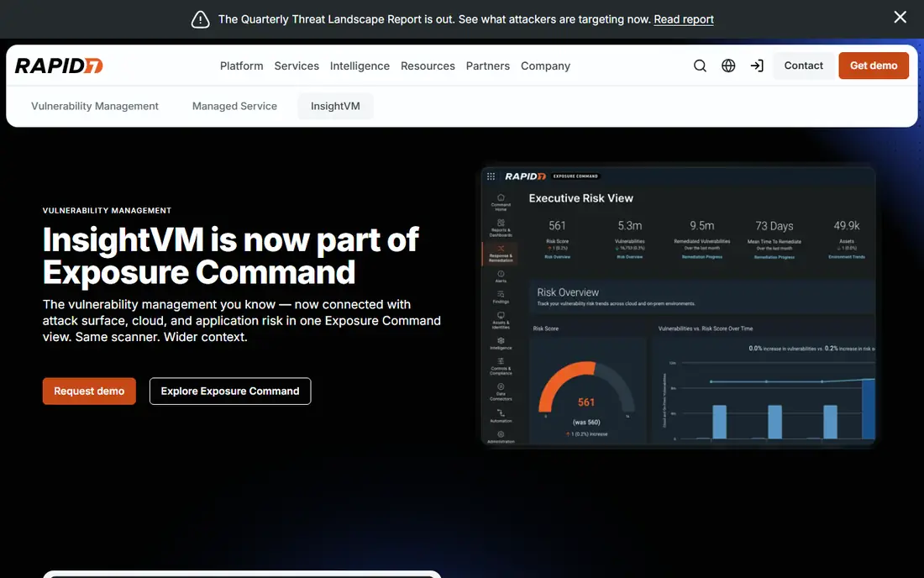Open the Platform menu
The image size is (924, 578).
[242, 66]
